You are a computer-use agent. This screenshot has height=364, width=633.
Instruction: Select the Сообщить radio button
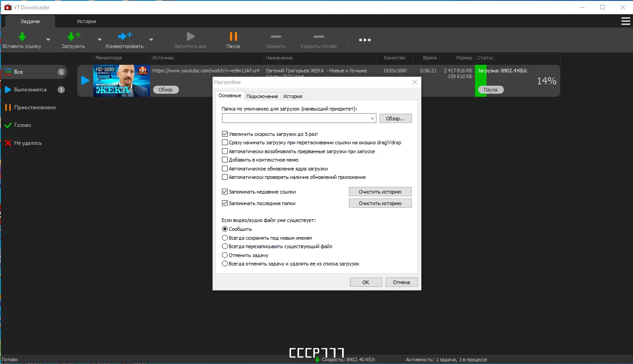click(x=225, y=229)
